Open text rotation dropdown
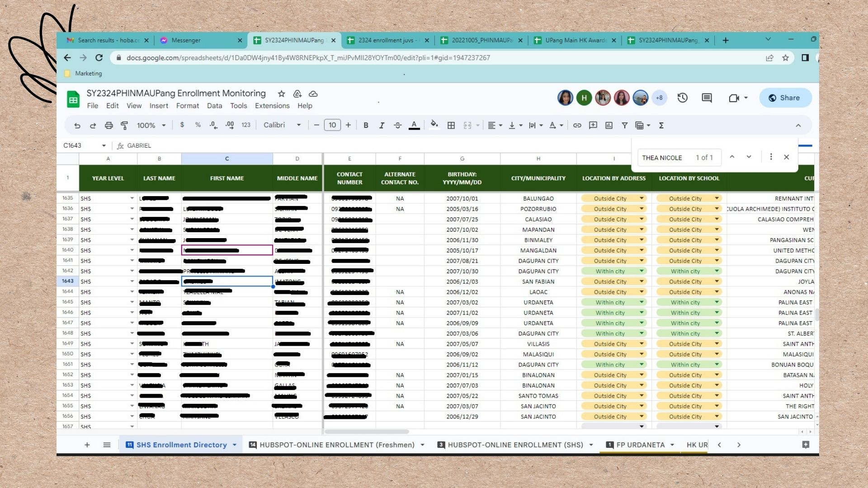This screenshot has width=868, height=488. tap(556, 125)
